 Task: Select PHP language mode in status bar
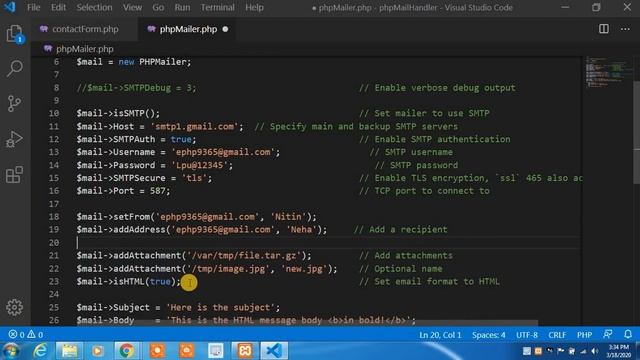coord(584,335)
